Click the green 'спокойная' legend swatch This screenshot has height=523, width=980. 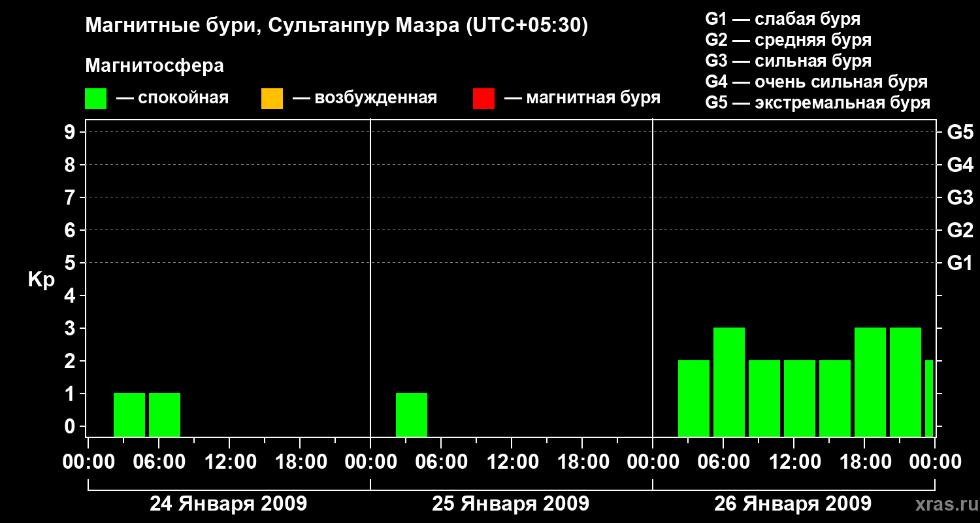(x=96, y=99)
